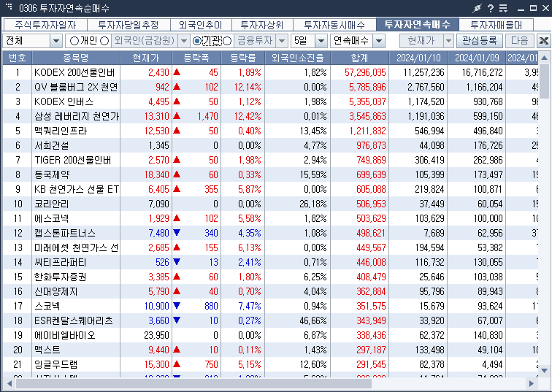Select the 에스코넥 stock name
This screenshot has width=552, height=392.
click(x=51, y=218)
